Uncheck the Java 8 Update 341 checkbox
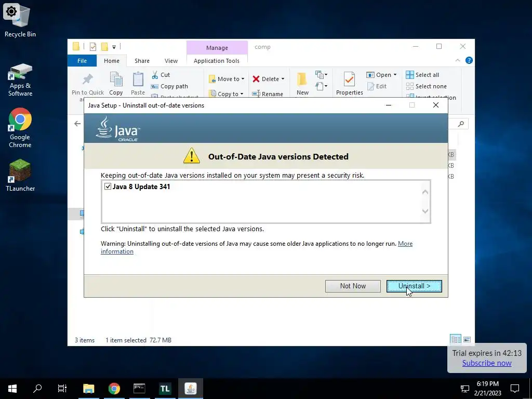The width and height of the screenshot is (532, 399). point(108,187)
